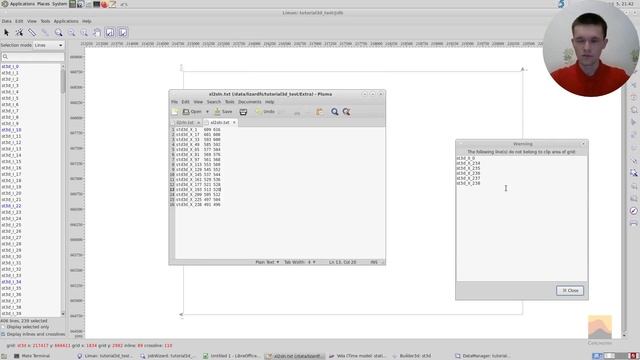Select line st3d_I_34 in the list

(x=11, y=282)
